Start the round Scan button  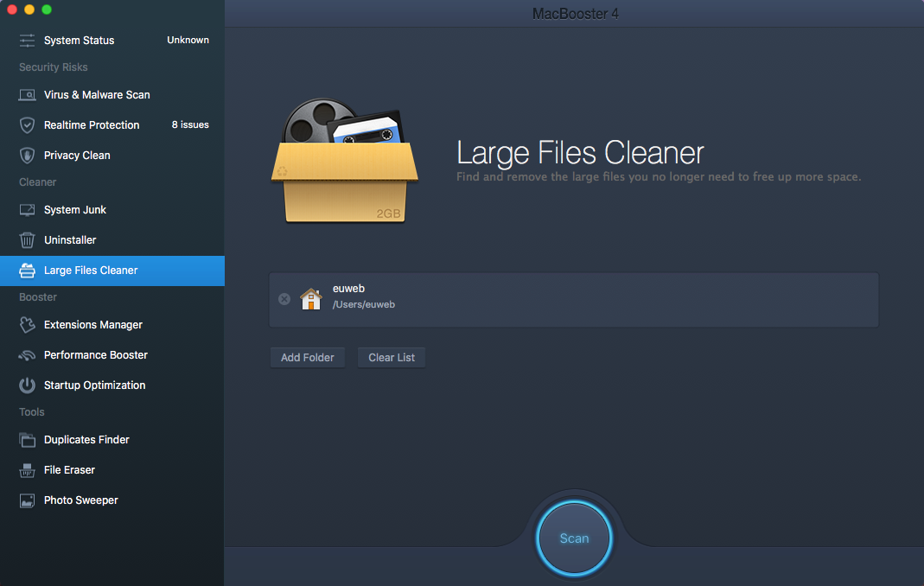coord(574,538)
